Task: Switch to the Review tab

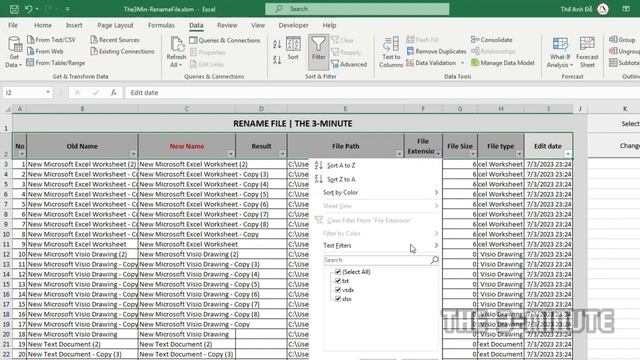Action: coord(227,25)
